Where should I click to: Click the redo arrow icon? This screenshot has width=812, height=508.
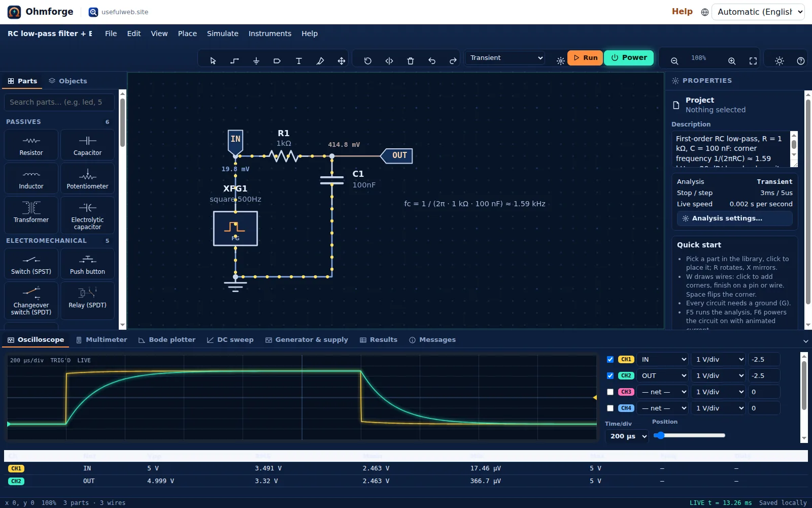point(453,60)
